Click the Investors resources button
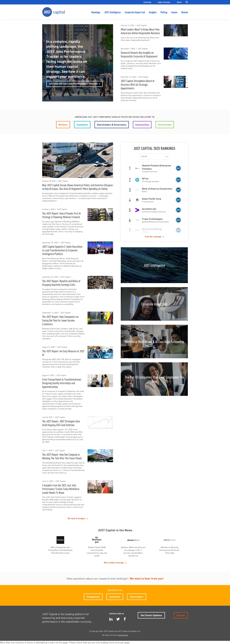The height and width of the screenshot is (644, 230). (115, 597)
